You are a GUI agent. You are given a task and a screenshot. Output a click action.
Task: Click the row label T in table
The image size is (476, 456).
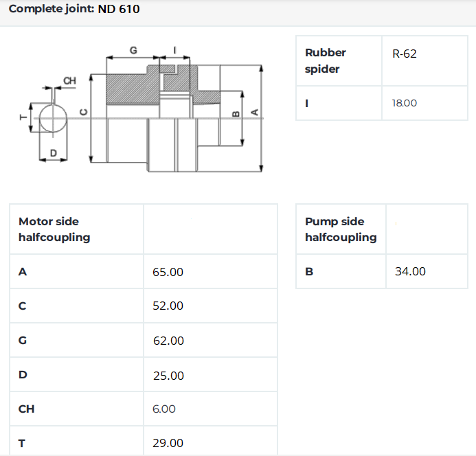point(21,443)
